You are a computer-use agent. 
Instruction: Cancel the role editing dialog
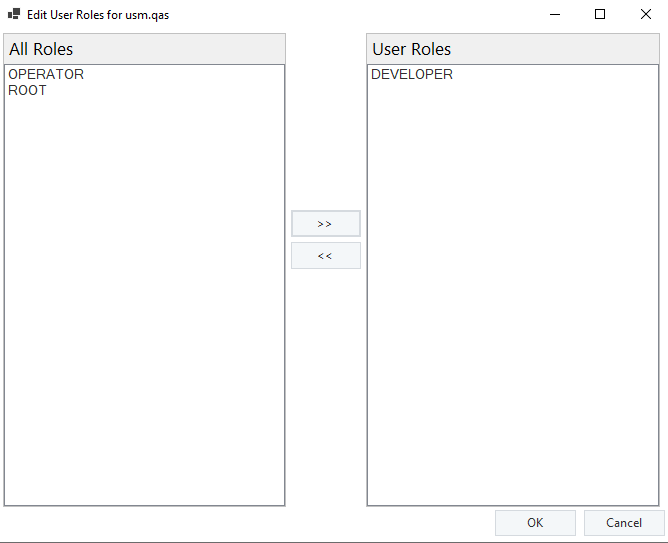click(x=624, y=523)
